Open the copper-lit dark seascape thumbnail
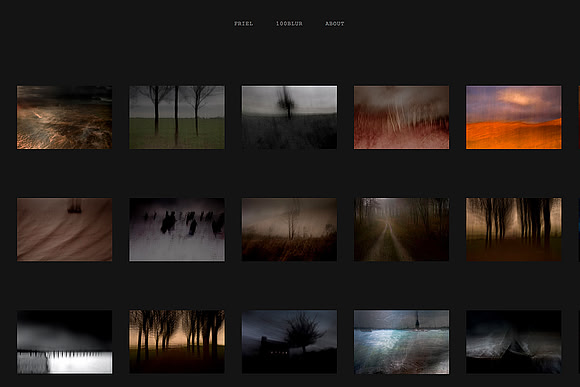 (65, 117)
